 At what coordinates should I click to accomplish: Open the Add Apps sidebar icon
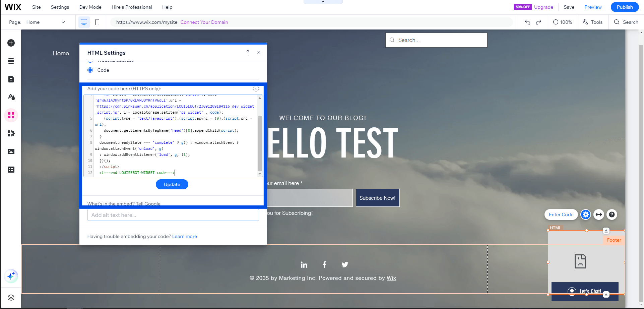pyautogui.click(x=11, y=115)
